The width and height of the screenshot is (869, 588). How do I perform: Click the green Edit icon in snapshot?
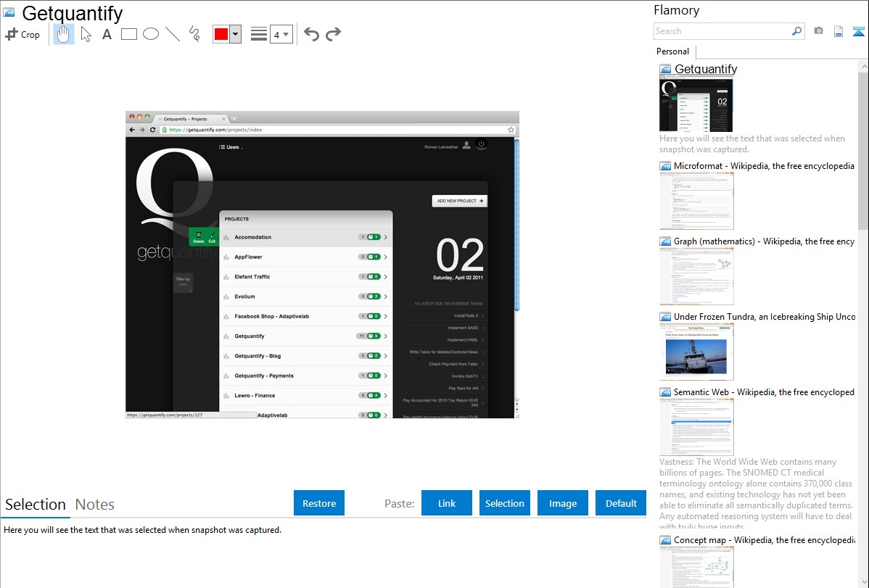pyautogui.click(x=212, y=237)
